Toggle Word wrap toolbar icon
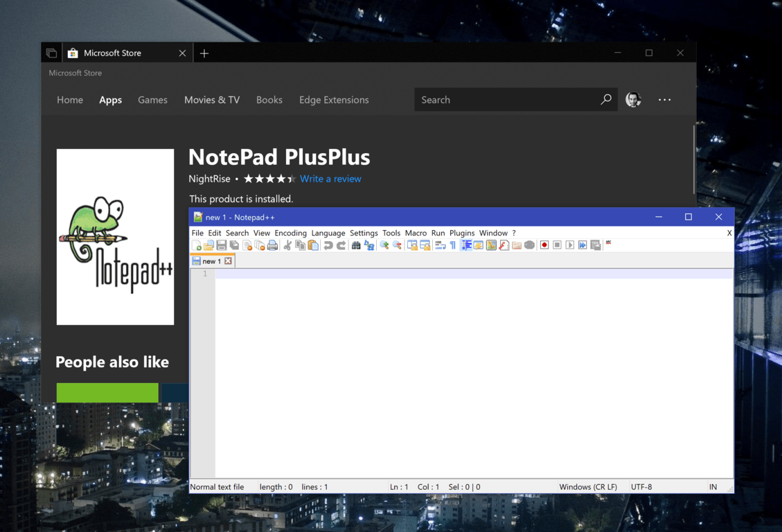The width and height of the screenshot is (782, 532). point(440,245)
